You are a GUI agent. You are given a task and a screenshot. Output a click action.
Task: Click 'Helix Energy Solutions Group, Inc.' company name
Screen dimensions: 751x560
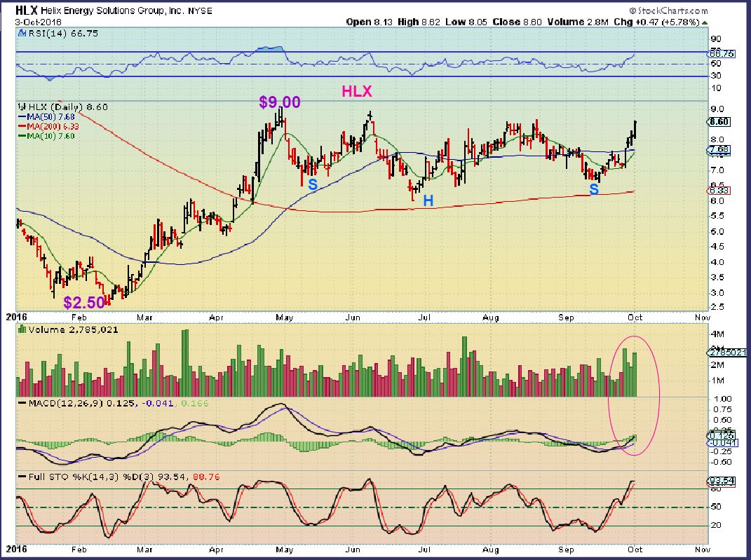(111, 10)
